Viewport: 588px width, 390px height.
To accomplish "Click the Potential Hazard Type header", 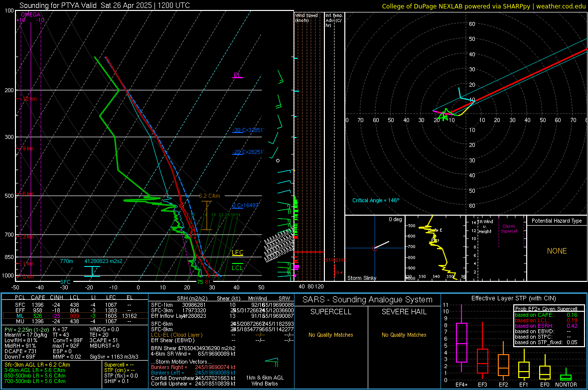I will coord(557,221).
